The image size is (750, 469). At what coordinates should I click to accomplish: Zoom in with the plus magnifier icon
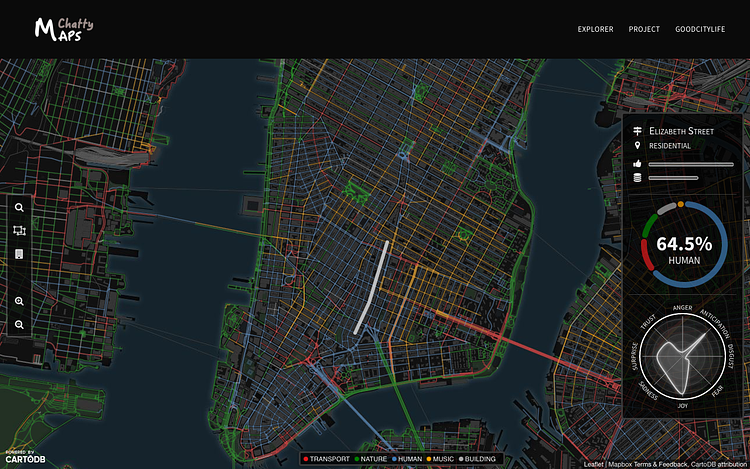[19, 301]
